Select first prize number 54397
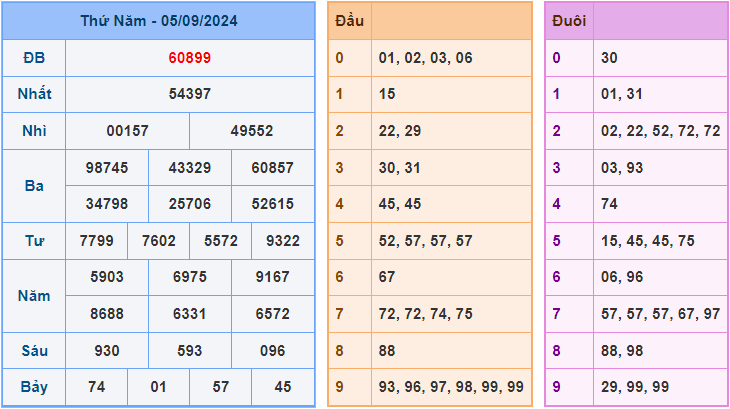The width and height of the screenshot is (730, 409). pyautogui.click(x=189, y=94)
